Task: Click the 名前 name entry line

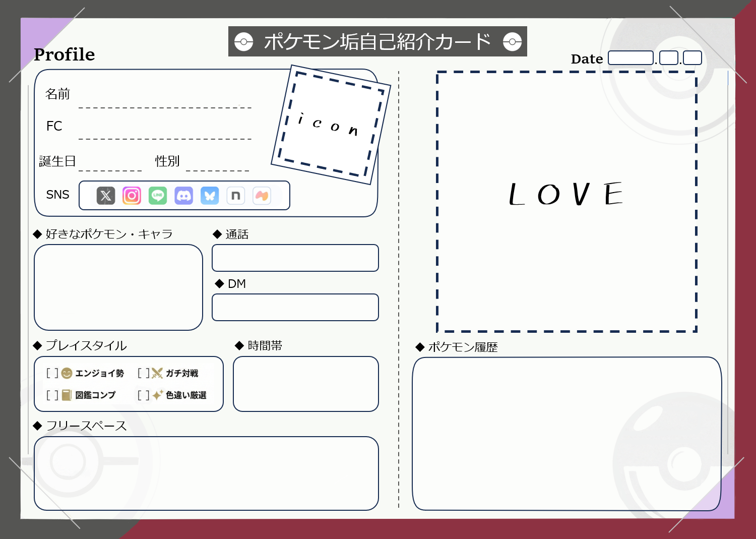Action: [165, 106]
